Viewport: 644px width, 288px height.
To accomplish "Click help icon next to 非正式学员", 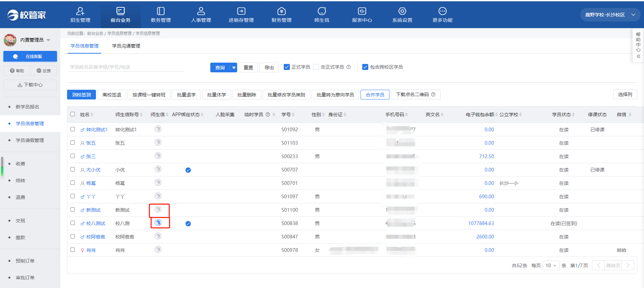I will pyautogui.click(x=348, y=67).
